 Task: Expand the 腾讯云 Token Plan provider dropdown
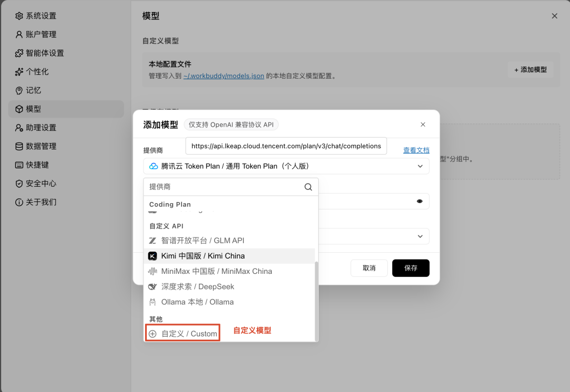(286, 166)
